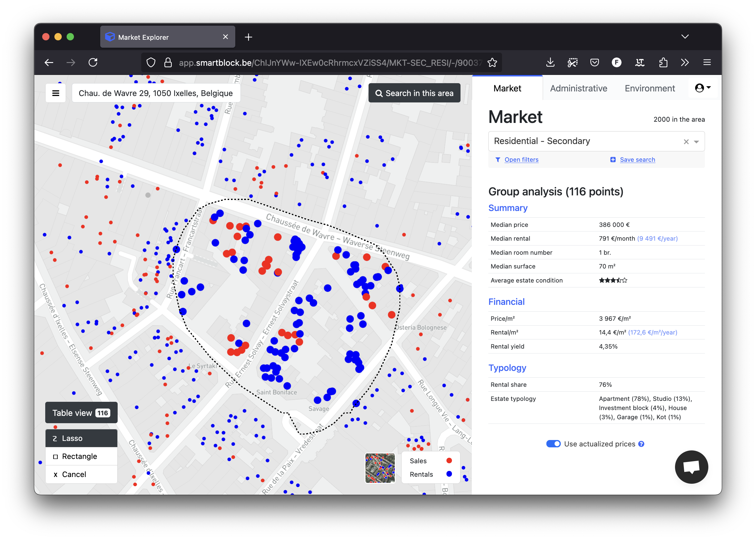The width and height of the screenshot is (756, 540).
Task: Switch to the Environment tab
Action: pos(650,88)
